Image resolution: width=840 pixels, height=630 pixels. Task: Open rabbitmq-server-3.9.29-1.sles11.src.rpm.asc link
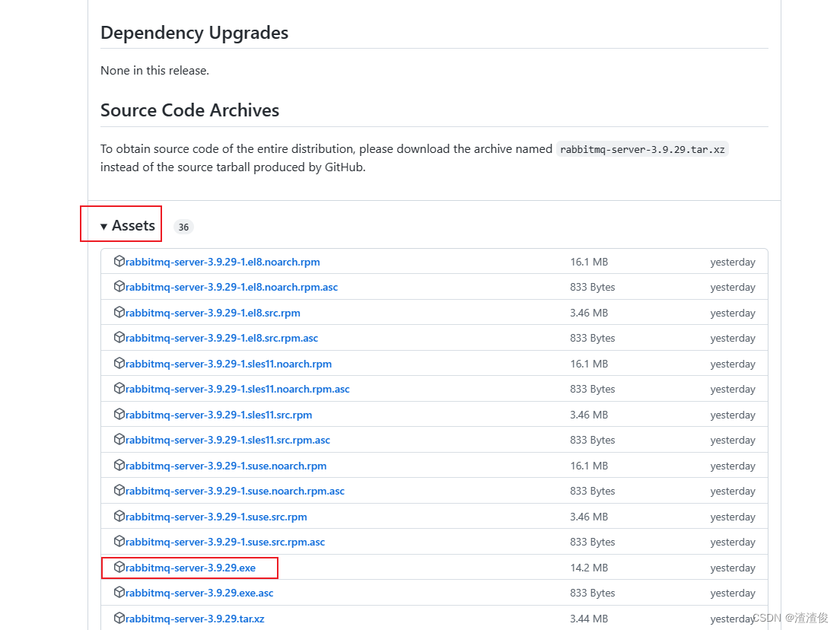point(228,440)
